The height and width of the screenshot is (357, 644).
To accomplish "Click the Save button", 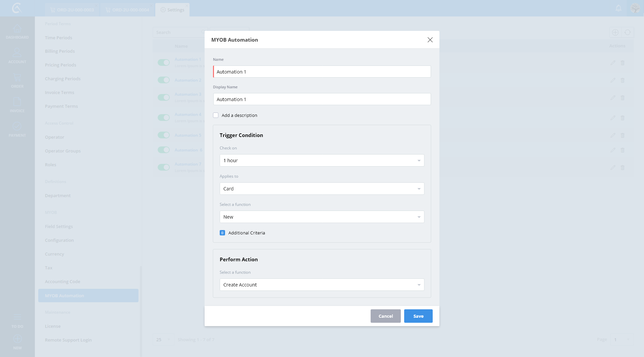I will (418, 316).
